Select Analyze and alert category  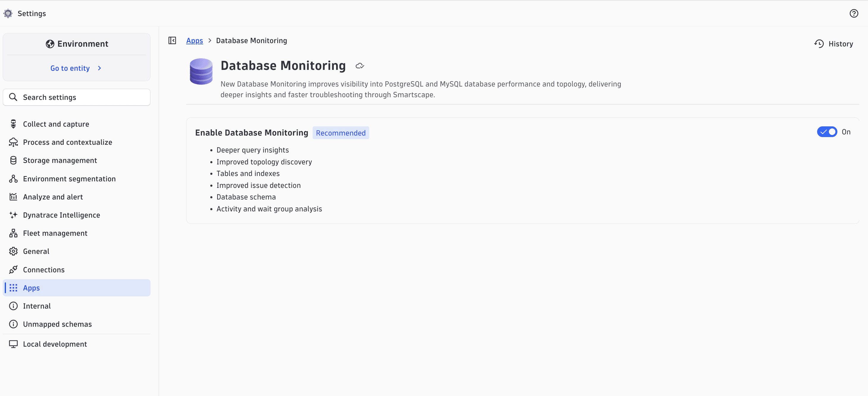76,197
